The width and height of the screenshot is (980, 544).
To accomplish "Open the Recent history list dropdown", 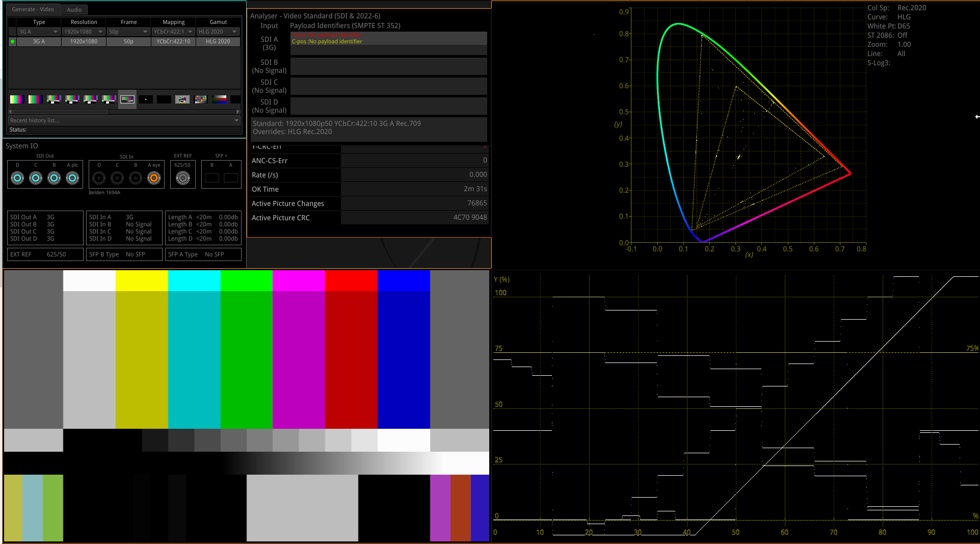I will point(124,120).
